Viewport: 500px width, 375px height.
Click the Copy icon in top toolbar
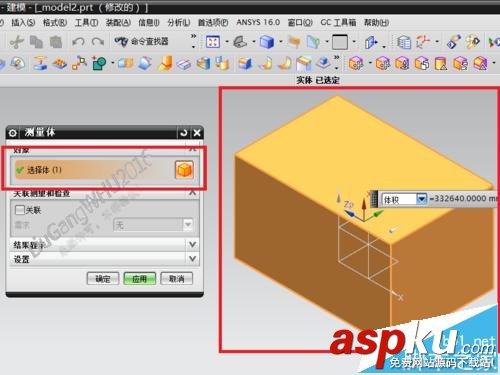(x=36, y=42)
